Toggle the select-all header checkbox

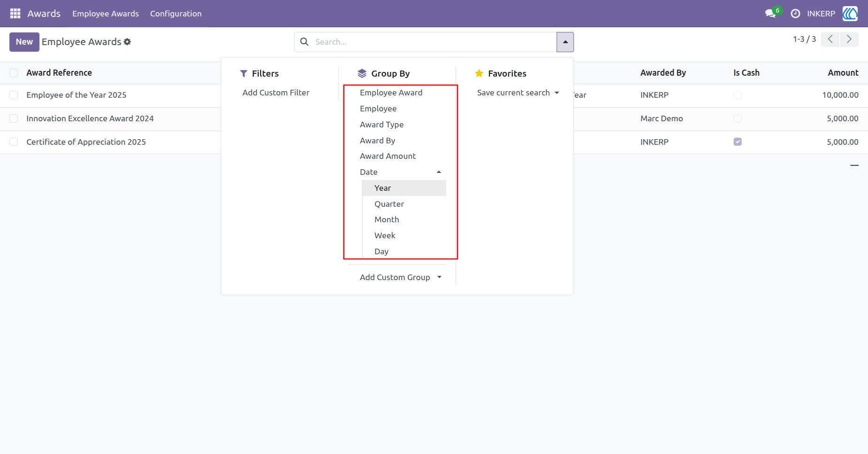pyautogui.click(x=14, y=73)
